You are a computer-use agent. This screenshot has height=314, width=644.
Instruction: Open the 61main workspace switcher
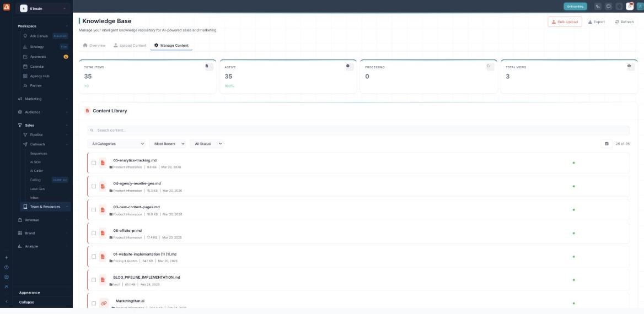click(43, 8)
